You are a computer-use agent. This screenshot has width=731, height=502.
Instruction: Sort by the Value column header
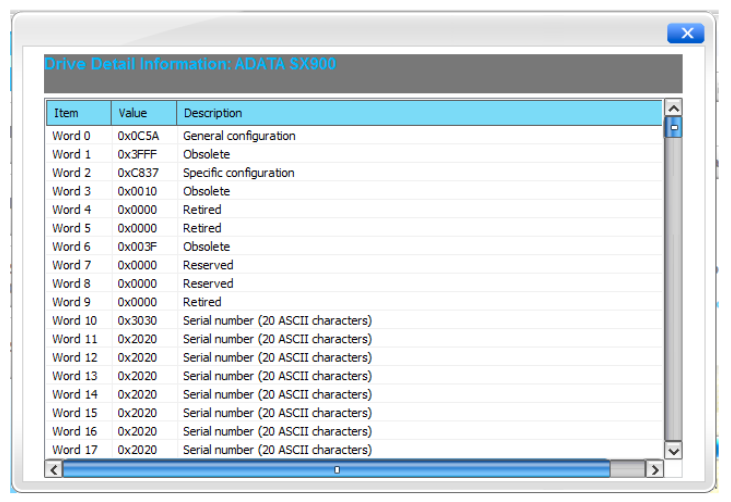click(144, 113)
